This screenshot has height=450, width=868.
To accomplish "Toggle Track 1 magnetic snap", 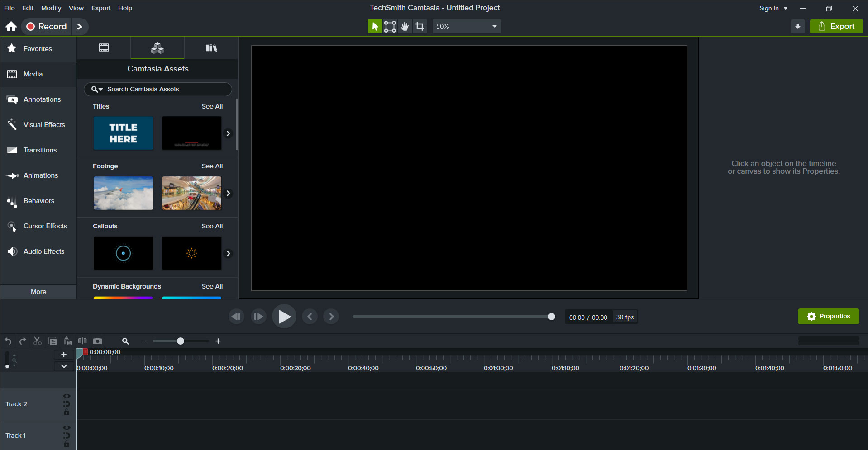I will click(67, 436).
